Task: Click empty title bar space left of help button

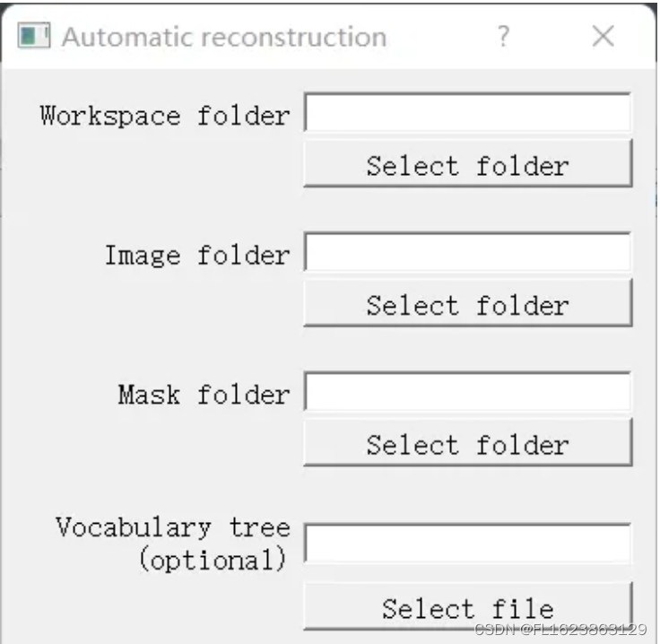Action: point(439,38)
